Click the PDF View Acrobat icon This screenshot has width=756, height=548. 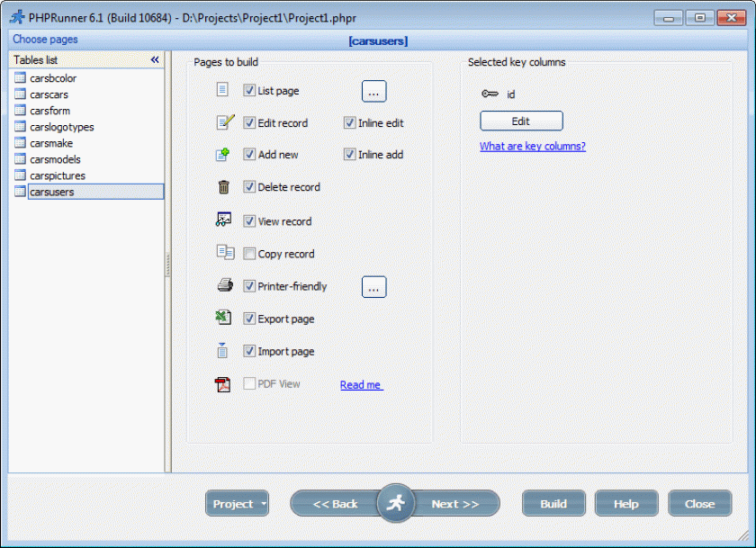(222, 384)
